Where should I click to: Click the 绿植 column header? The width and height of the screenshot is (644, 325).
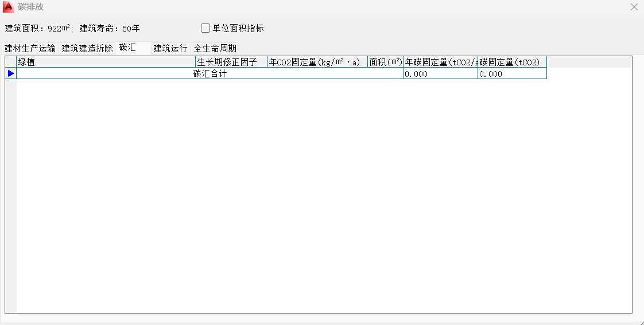tap(106, 62)
